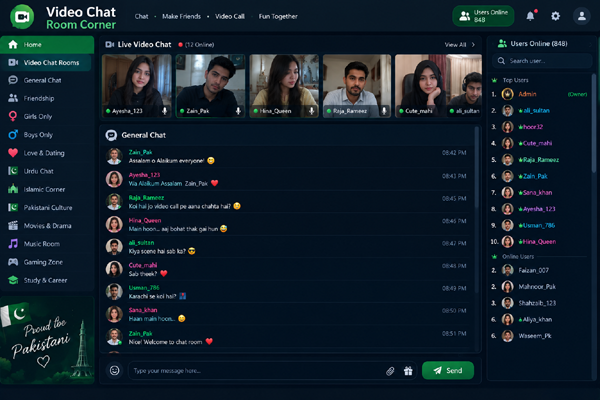Click the Music Room note icon
The width and height of the screenshot is (600, 400).
click(x=13, y=243)
